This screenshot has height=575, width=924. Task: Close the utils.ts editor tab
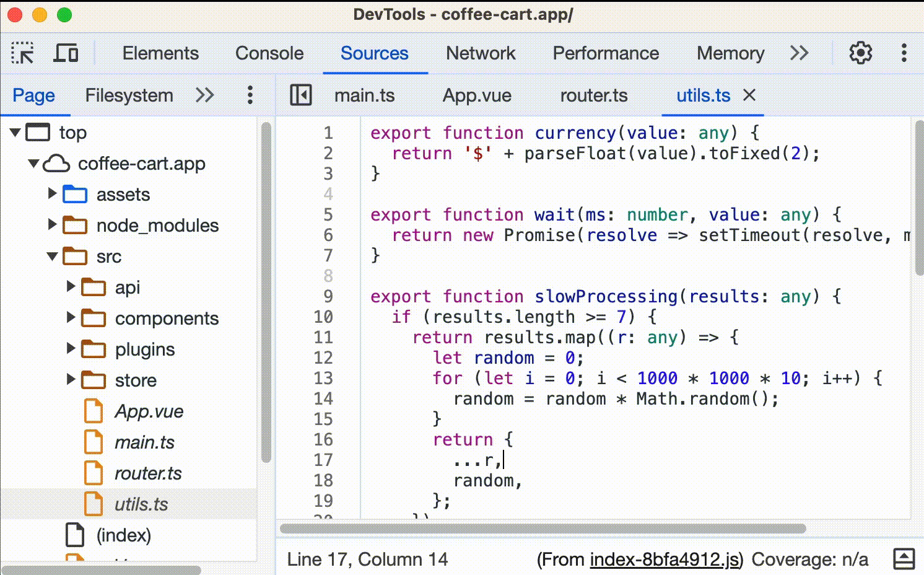click(x=749, y=95)
